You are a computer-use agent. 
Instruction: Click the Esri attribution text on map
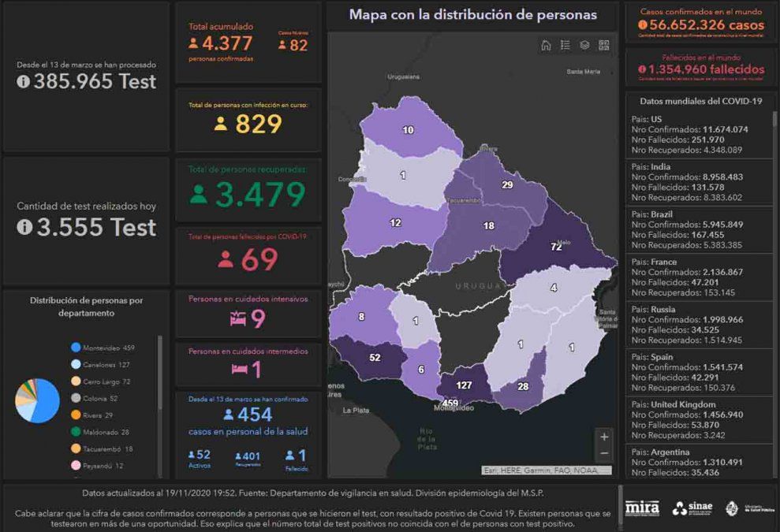[x=546, y=471]
